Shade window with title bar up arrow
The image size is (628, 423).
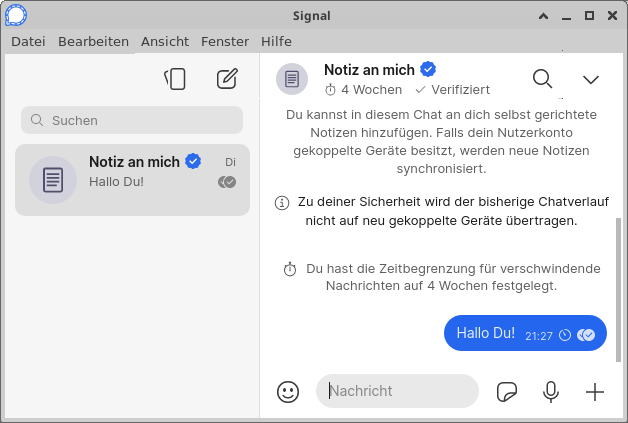point(543,16)
